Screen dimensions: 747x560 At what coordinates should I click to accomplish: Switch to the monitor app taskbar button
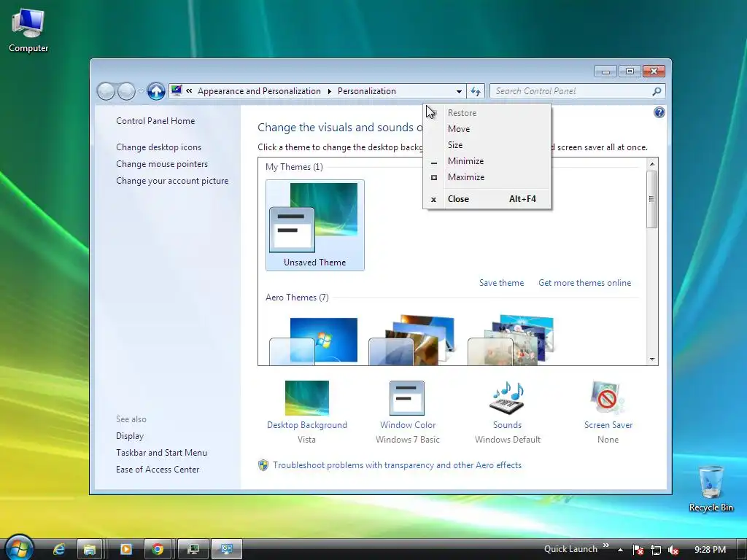193,550
